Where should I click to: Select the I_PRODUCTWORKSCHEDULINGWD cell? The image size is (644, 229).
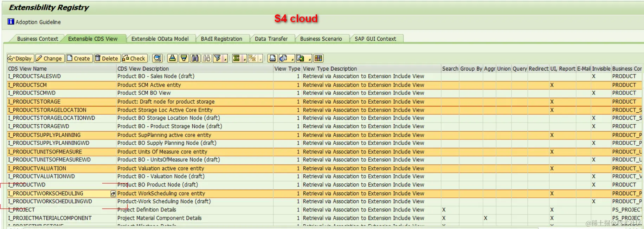pos(62,202)
